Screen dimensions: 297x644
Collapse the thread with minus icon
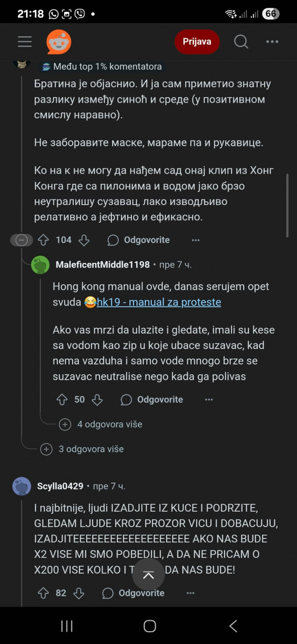(x=21, y=240)
